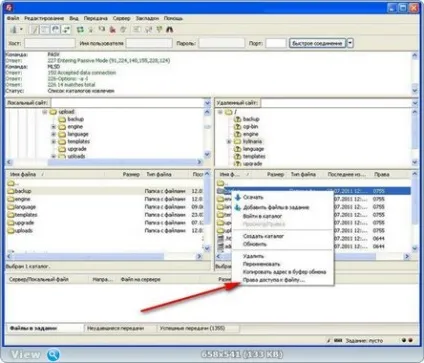Open the Помощь menu
424x363 pixels.
173,18
